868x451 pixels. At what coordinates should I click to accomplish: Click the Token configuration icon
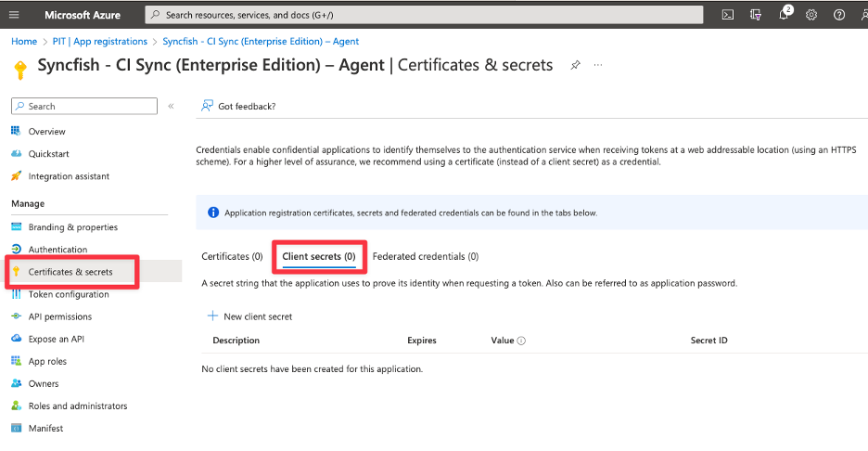[16, 293]
